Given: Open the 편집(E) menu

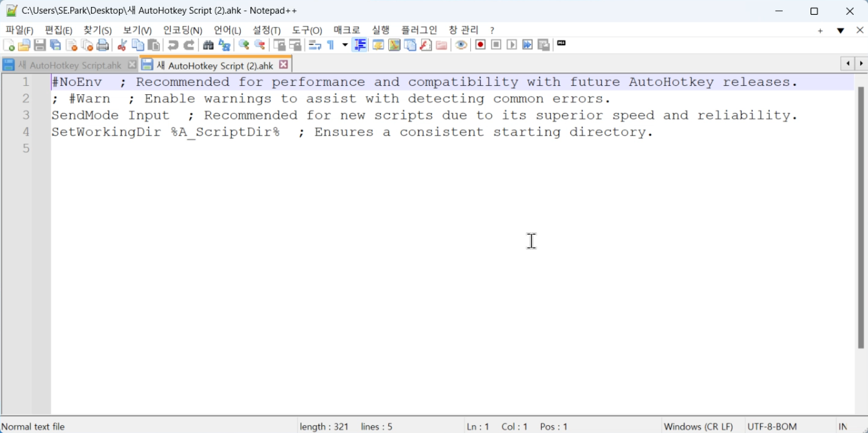Looking at the screenshot, I should pos(59,30).
